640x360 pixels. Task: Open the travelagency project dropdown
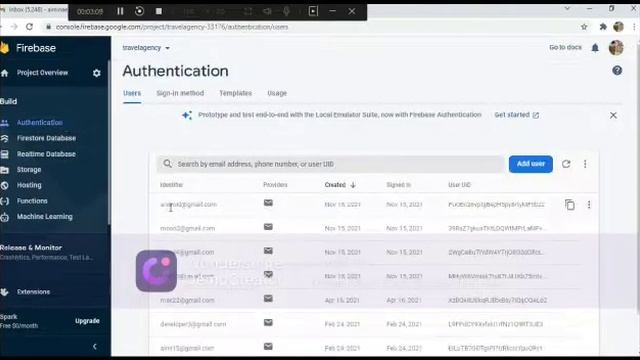tap(146, 48)
